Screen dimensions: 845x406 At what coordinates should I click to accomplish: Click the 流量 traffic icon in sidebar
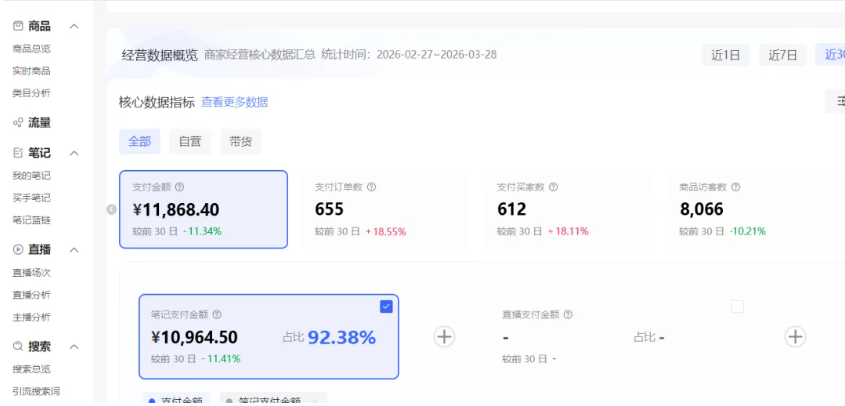[18, 123]
